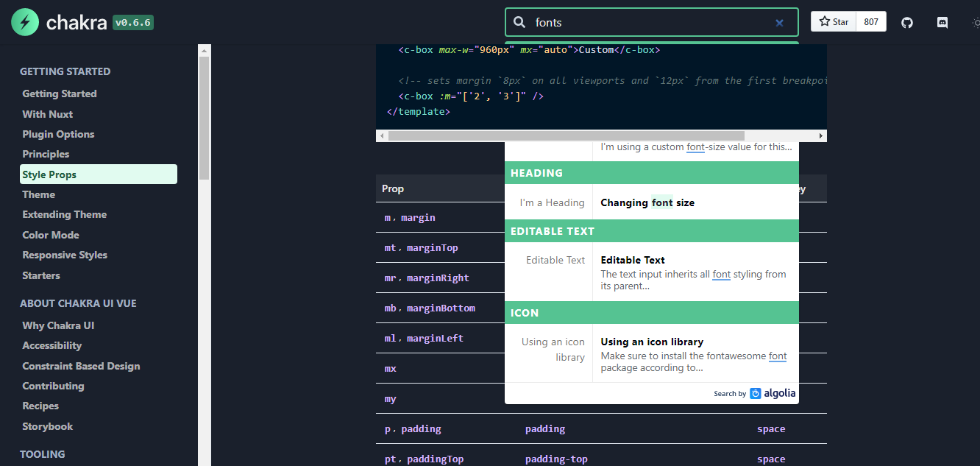
Task: Click the 'I'm a Heading' result label
Action: tap(552, 203)
